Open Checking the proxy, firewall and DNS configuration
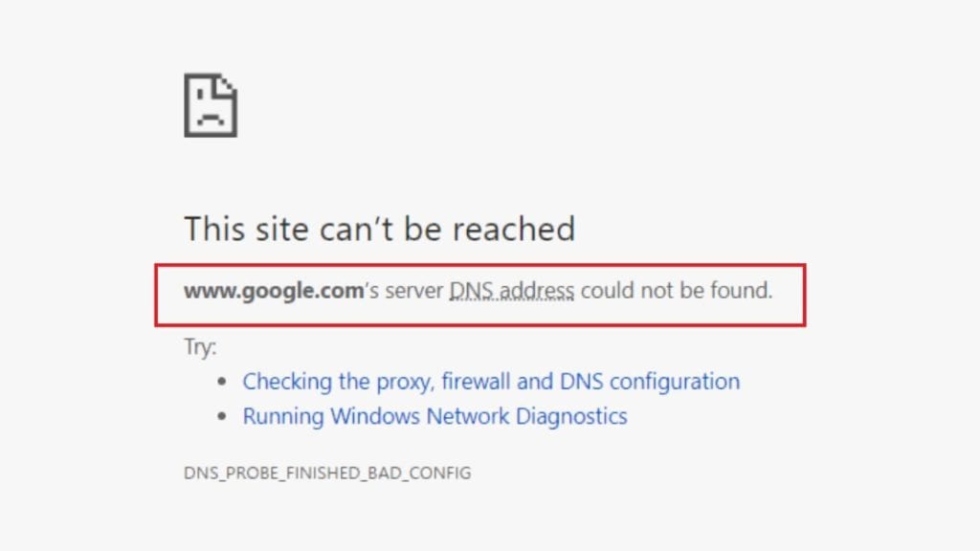The height and width of the screenshot is (551, 980). click(x=491, y=381)
